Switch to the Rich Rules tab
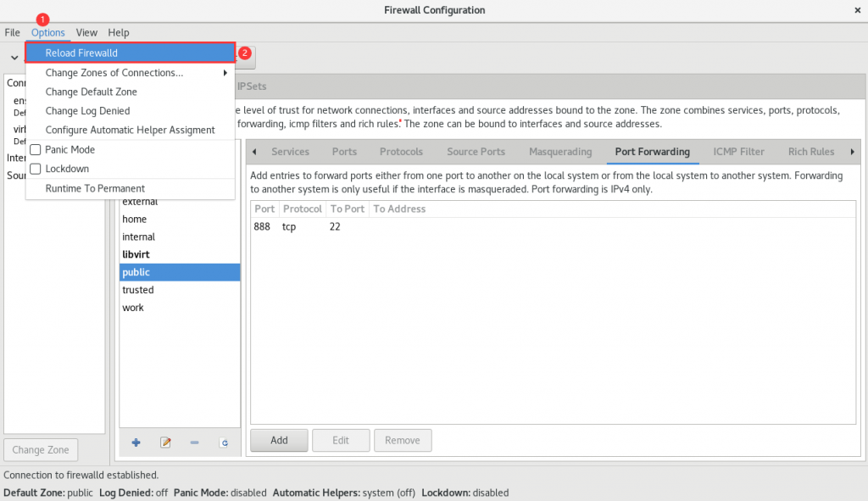 [810, 152]
